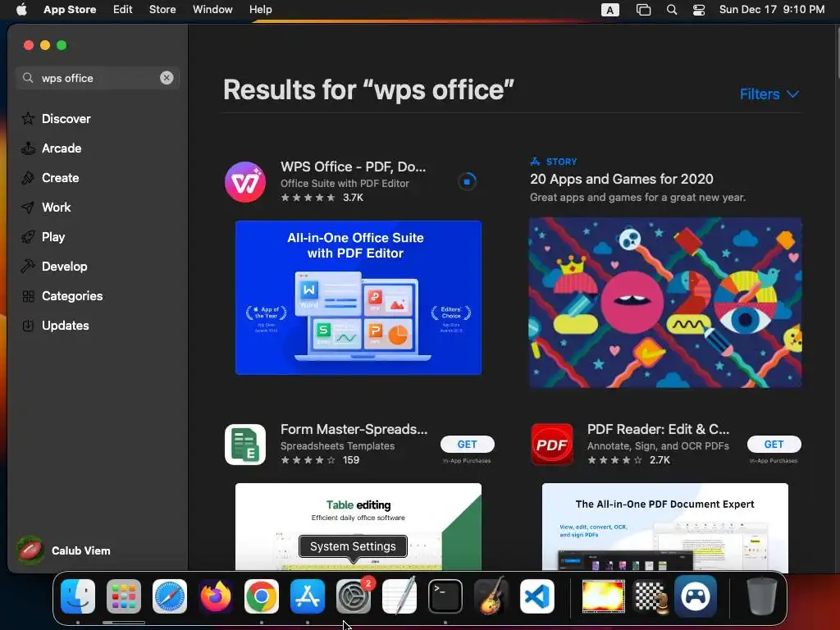Open TextEdit from the Dock
840x630 pixels.
[399, 596]
